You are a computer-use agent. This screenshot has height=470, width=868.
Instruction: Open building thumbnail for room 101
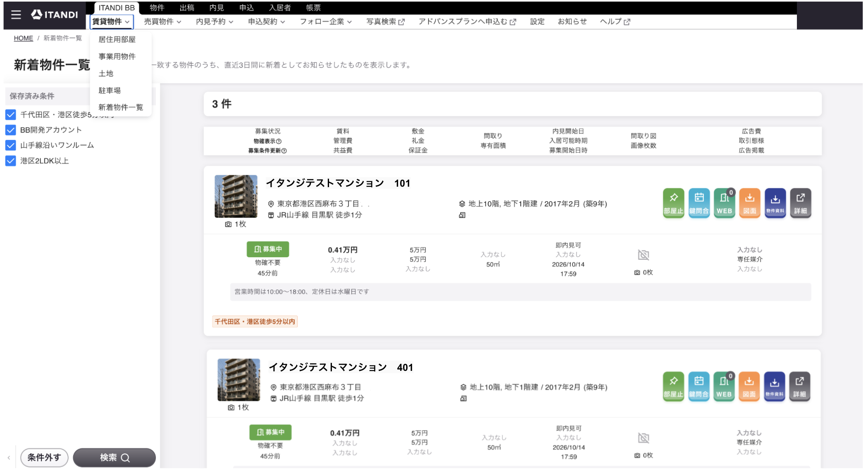tap(236, 196)
